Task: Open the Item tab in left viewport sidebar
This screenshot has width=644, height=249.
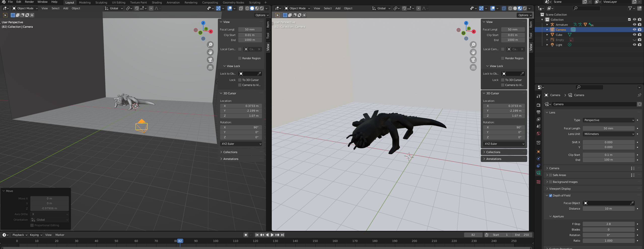Action: [x=268, y=24]
